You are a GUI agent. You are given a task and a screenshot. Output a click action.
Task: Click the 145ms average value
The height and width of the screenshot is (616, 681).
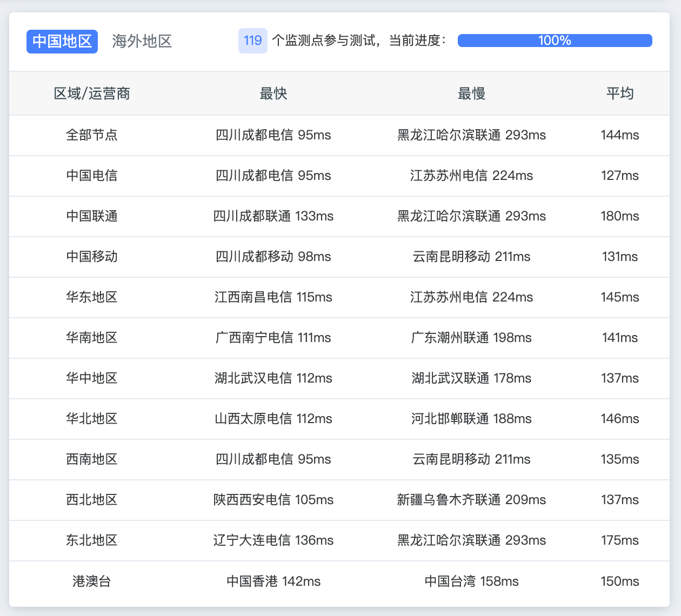pos(620,297)
